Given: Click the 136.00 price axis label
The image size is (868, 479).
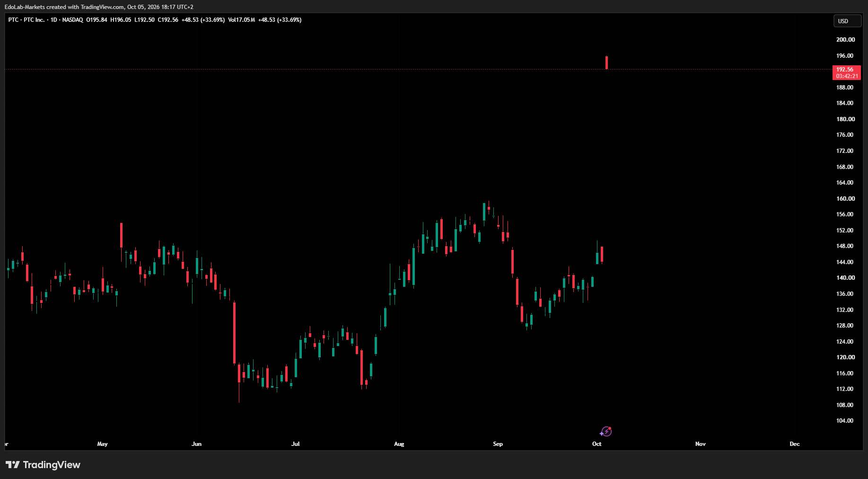Looking at the screenshot, I should click(x=845, y=294).
